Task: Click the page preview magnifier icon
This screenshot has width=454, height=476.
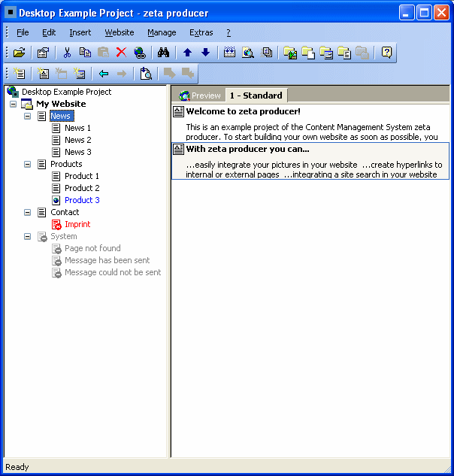Action: 146,74
